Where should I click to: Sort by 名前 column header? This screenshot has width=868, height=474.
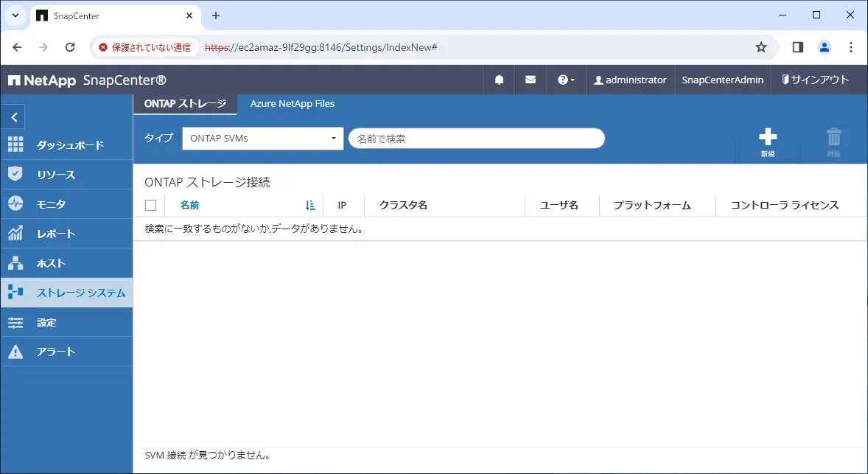pos(189,206)
